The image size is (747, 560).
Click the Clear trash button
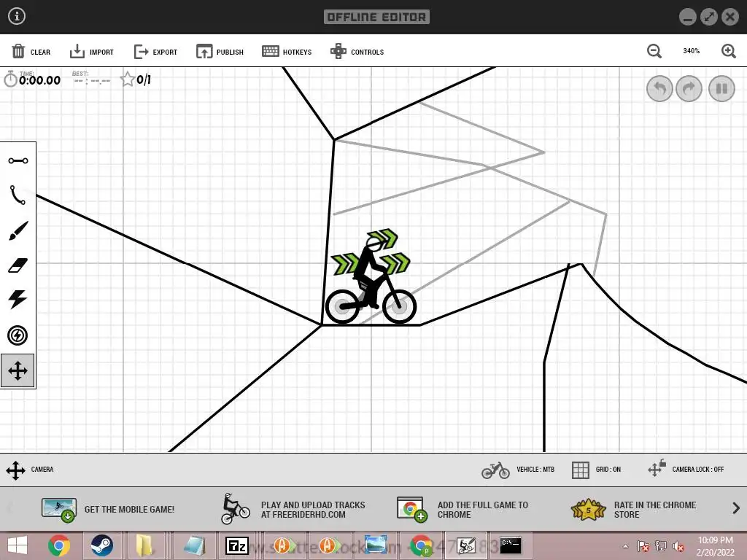[x=31, y=52]
